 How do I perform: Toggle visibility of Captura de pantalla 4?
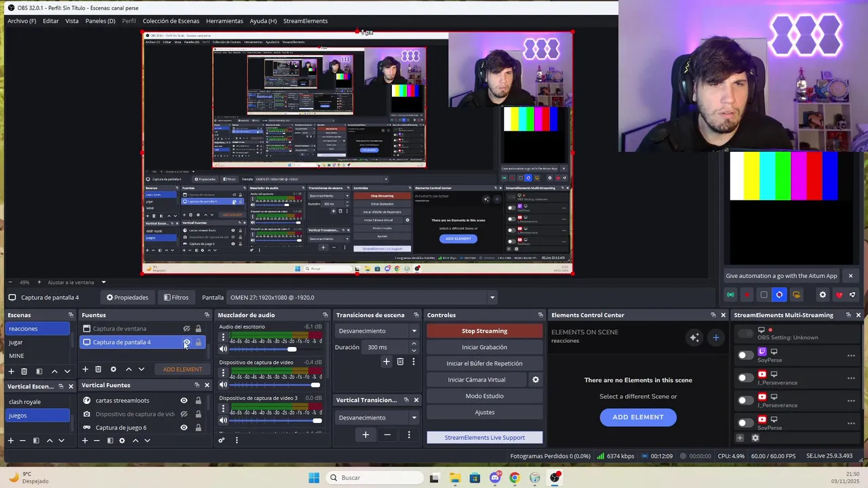pyautogui.click(x=186, y=342)
